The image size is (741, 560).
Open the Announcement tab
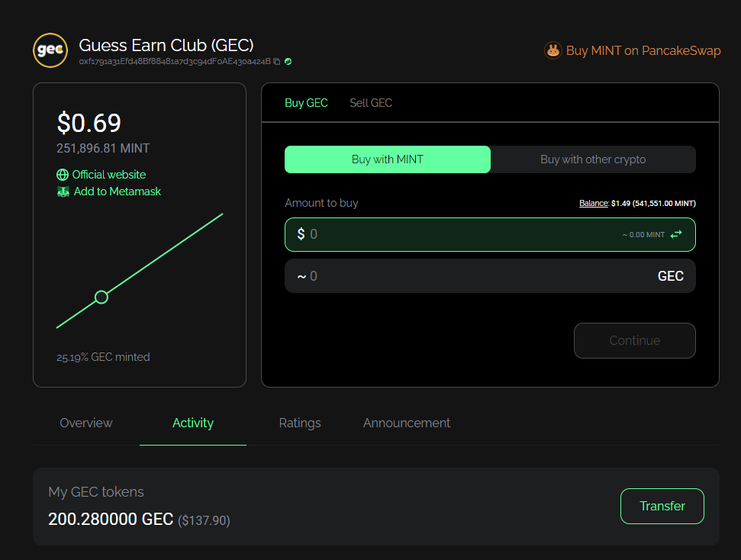pyautogui.click(x=407, y=423)
